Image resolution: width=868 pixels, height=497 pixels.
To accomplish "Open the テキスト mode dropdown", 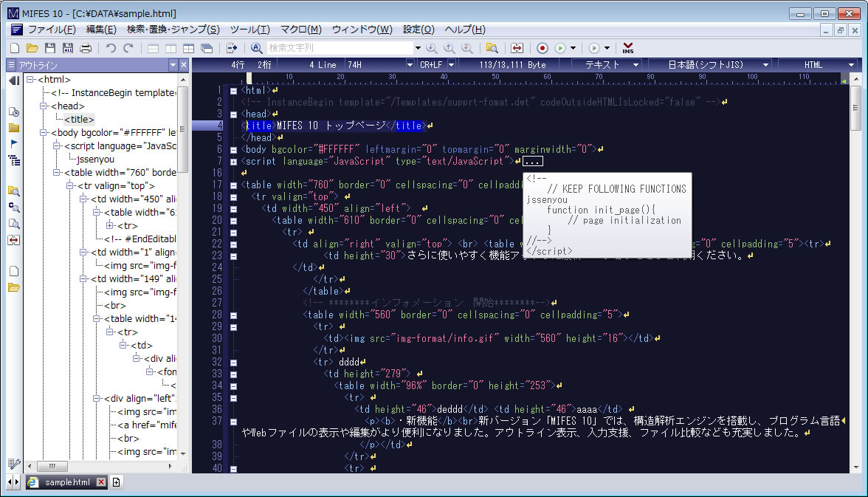I will tap(635, 65).
